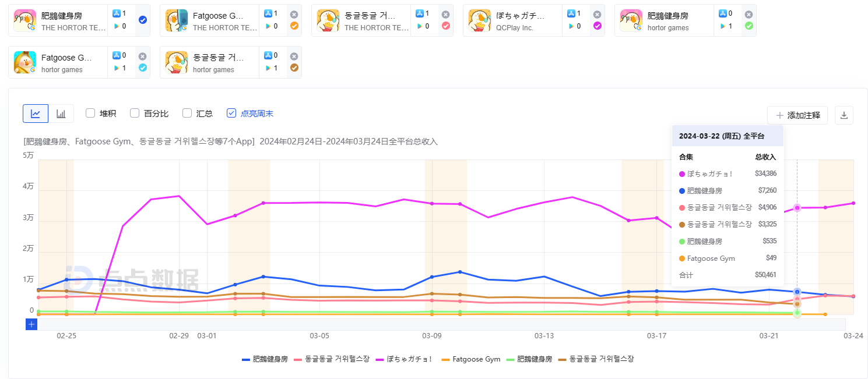Switch to the bar chart view
Screen dimensions: 868x379
pyautogui.click(x=61, y=114)
